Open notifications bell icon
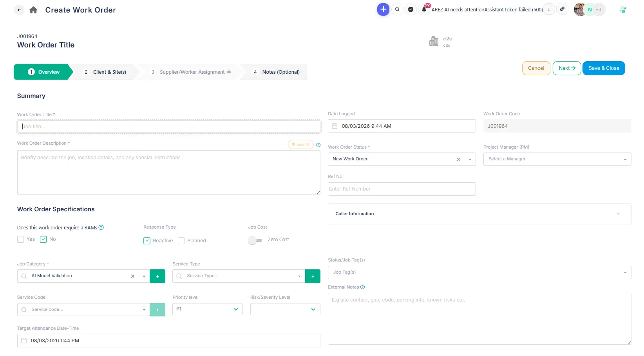Viewport: 644px width, 356px height. 424,9
